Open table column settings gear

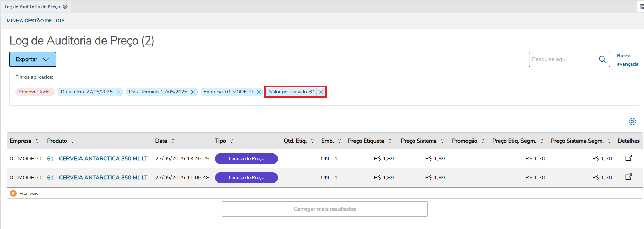coord(632,122)
